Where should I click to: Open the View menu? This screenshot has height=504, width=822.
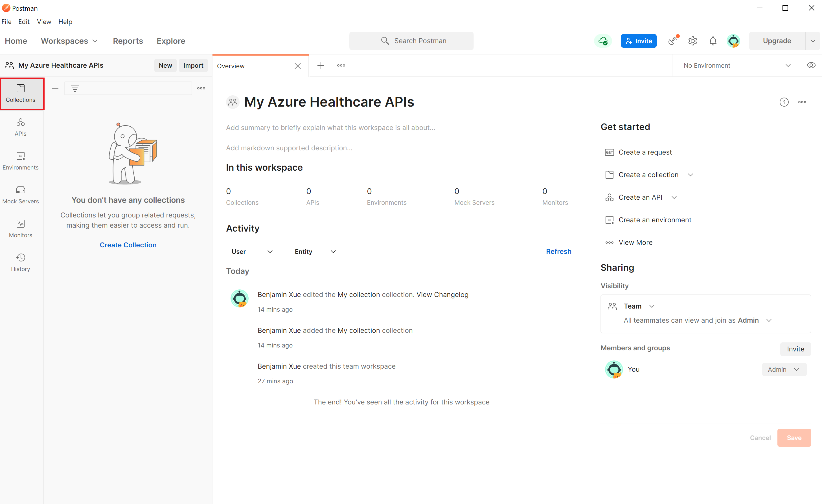coord(44,22)
